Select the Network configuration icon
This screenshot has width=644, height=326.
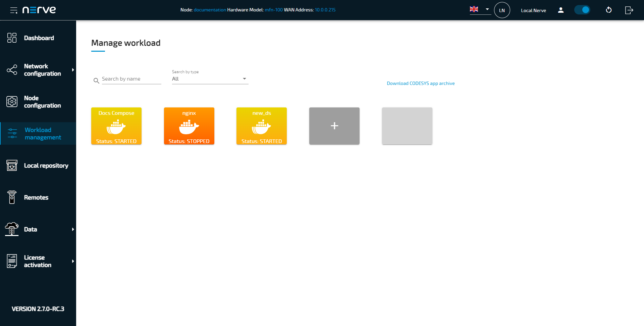12,70
